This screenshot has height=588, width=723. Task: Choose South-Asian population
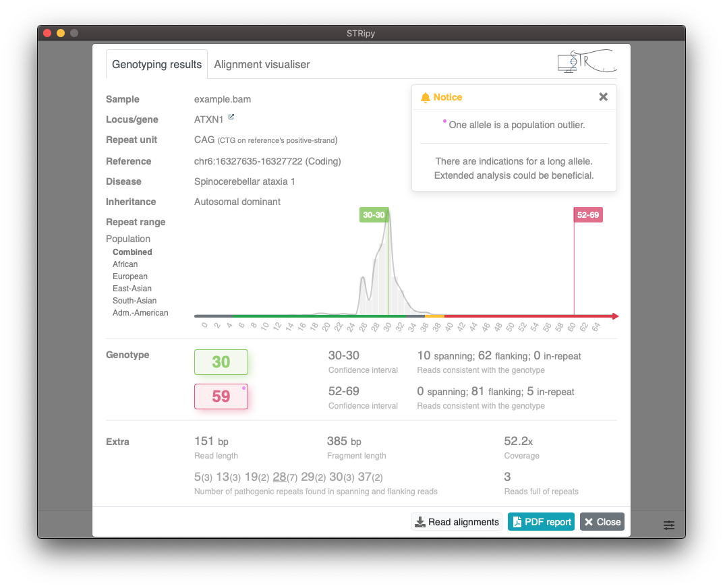coord(134,301)
